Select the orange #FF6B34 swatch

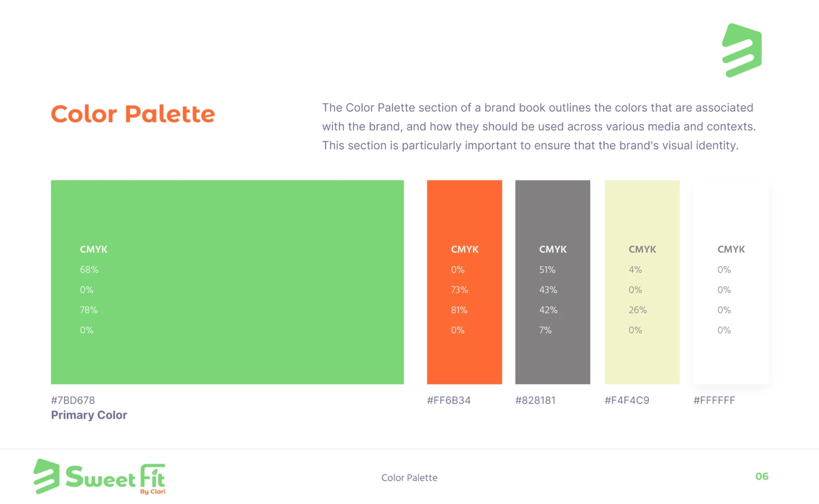point(464,282)
